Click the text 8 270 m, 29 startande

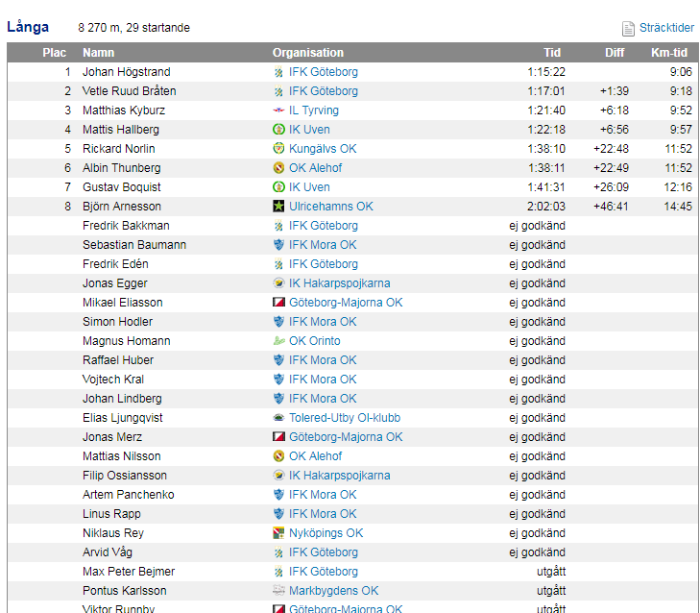click(x=133, y=28)
